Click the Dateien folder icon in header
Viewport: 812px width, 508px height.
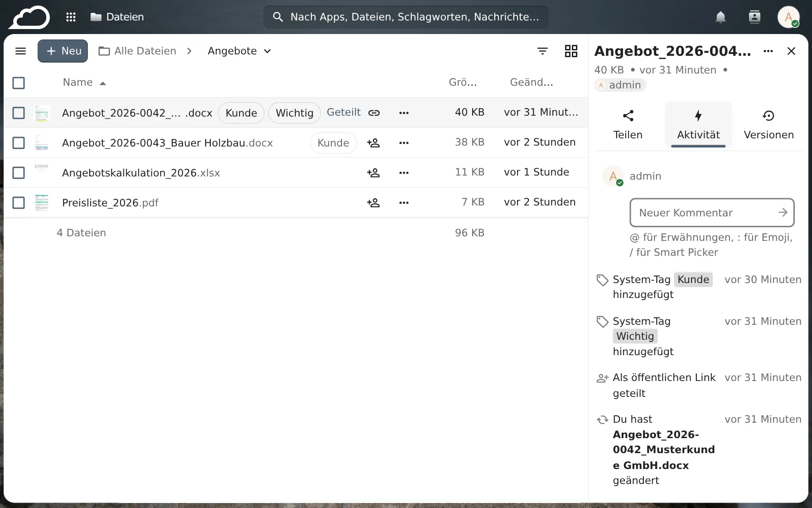pyautogui.click(x=96, y=17)
